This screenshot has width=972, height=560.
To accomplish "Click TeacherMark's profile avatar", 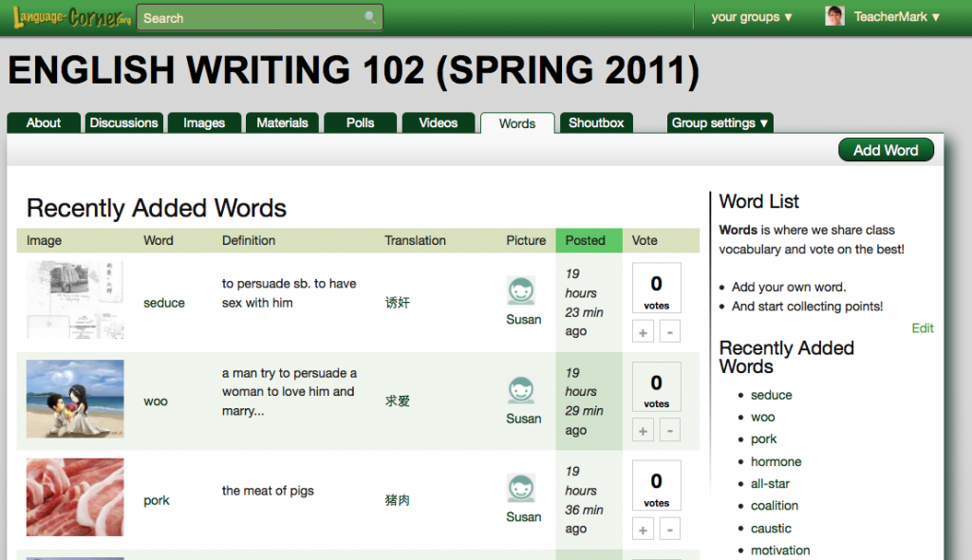I will [834, 16].
